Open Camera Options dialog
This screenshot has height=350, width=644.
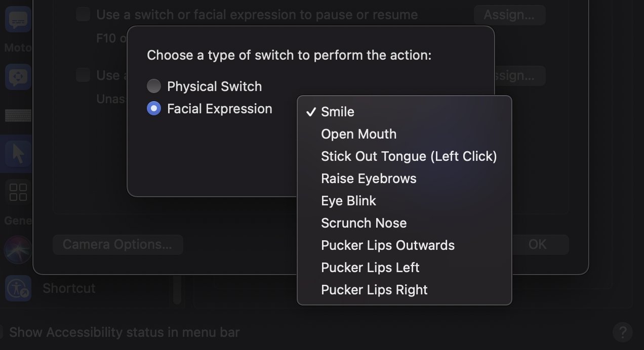(x=117, y=245)
